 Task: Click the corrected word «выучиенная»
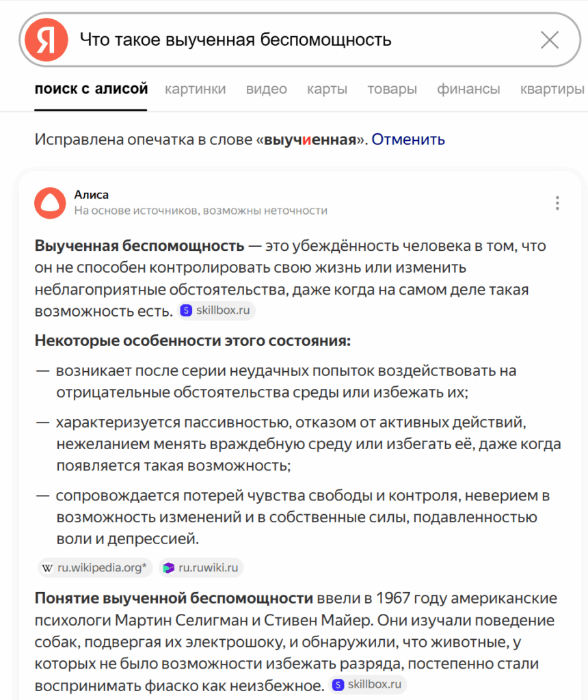coord(310,139)
